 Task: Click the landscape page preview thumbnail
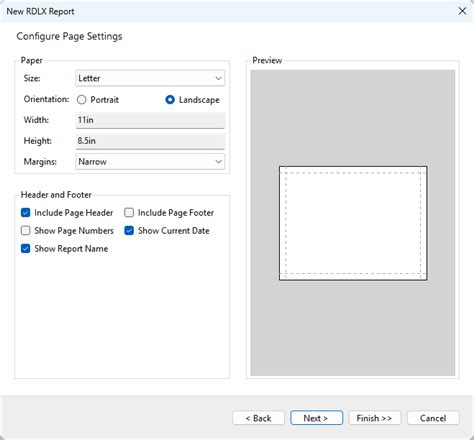353,223
